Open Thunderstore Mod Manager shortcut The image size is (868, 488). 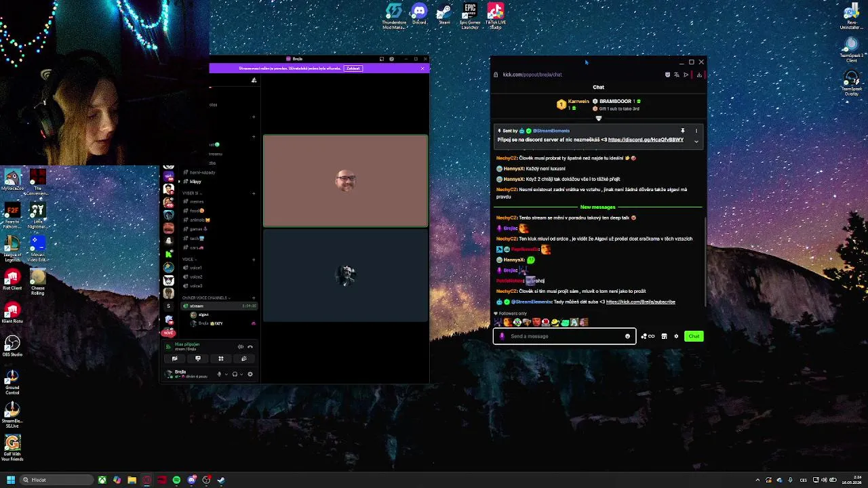tap(394, 16)
